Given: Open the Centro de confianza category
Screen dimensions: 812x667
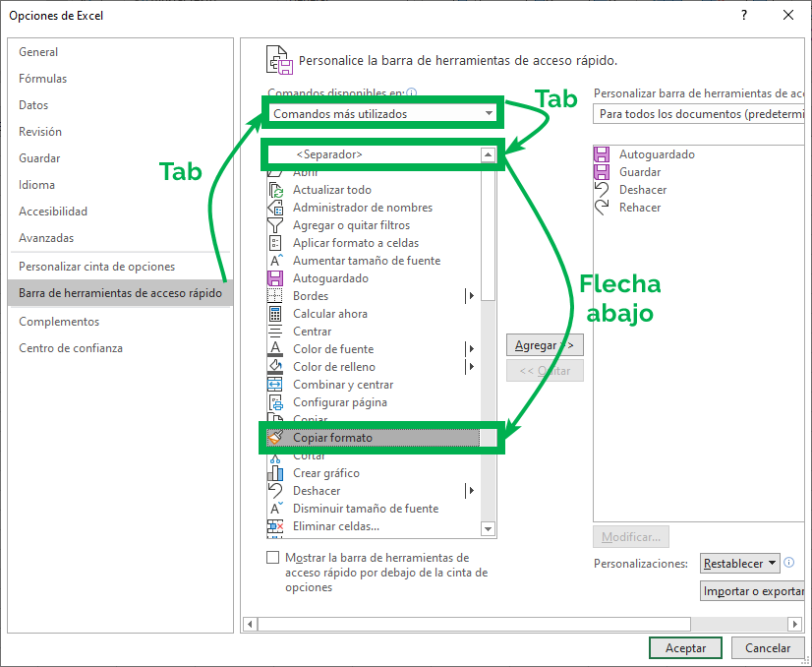Looking at the screenshot, I should tap(120, 347).
